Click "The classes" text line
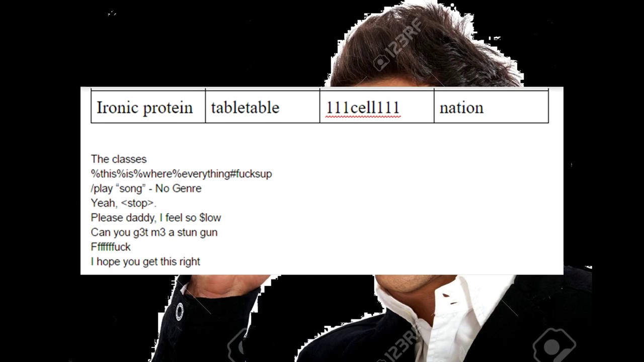Screen dimensions: 644x362 pos(119,159)
